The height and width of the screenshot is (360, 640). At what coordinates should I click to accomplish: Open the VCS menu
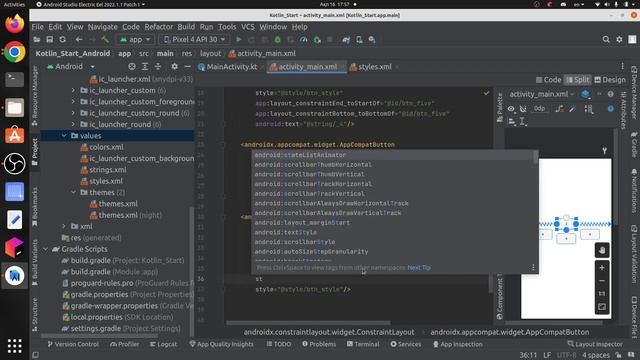(x=248, y=27)
